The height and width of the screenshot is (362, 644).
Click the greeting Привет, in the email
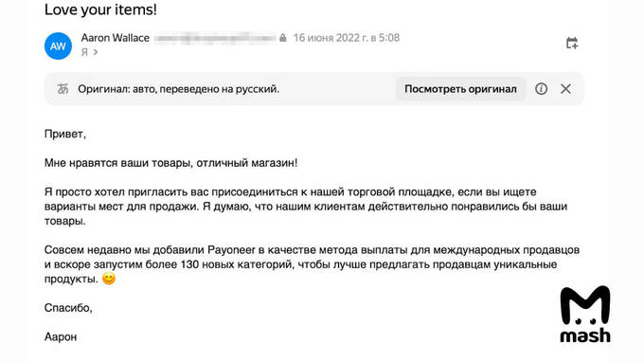pyautogui.click(x=65, y=135)
